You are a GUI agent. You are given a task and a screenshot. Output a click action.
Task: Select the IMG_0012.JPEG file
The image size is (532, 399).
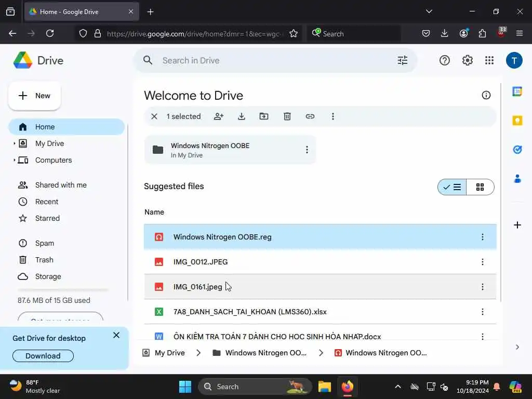pos(320,262)
